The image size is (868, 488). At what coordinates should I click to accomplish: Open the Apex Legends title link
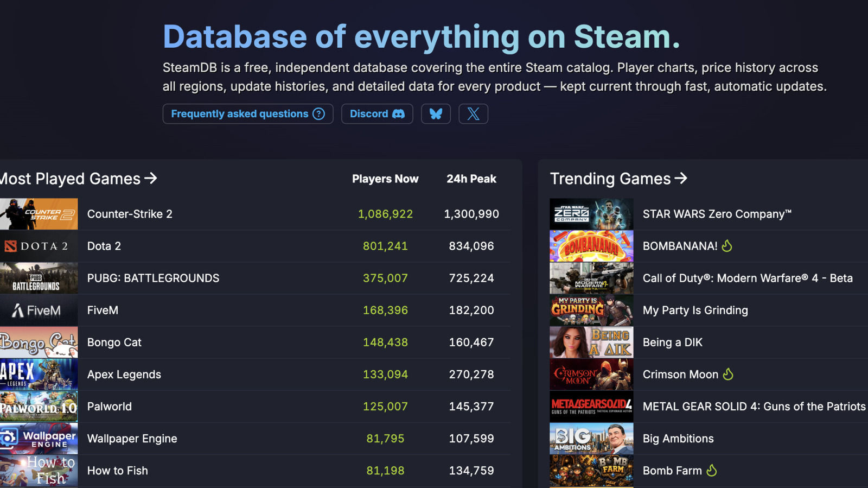[124, 375]
